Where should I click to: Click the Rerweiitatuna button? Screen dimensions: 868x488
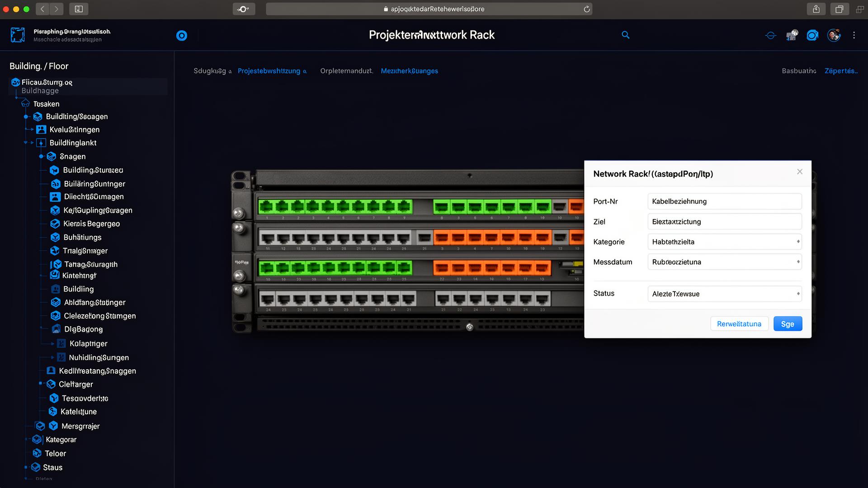[x=739, y=324]
